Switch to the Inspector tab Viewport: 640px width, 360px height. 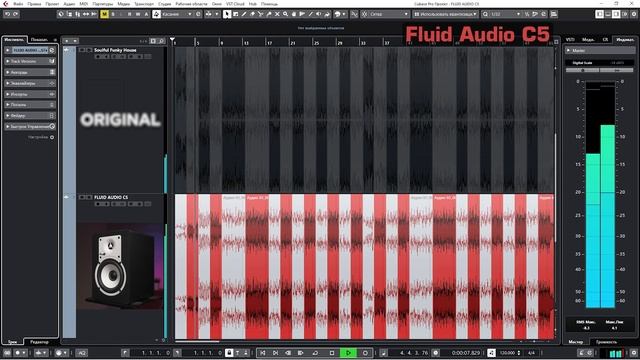[14, 40]
